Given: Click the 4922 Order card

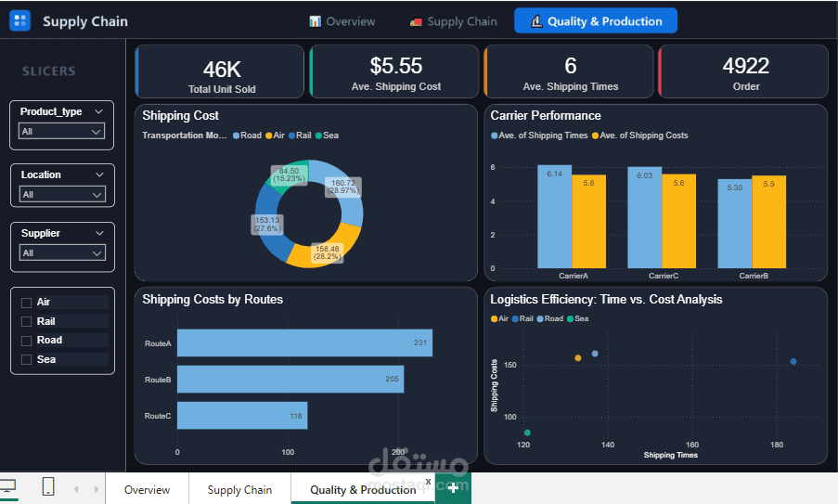Looking at the screenshot, I should [743, 71].
